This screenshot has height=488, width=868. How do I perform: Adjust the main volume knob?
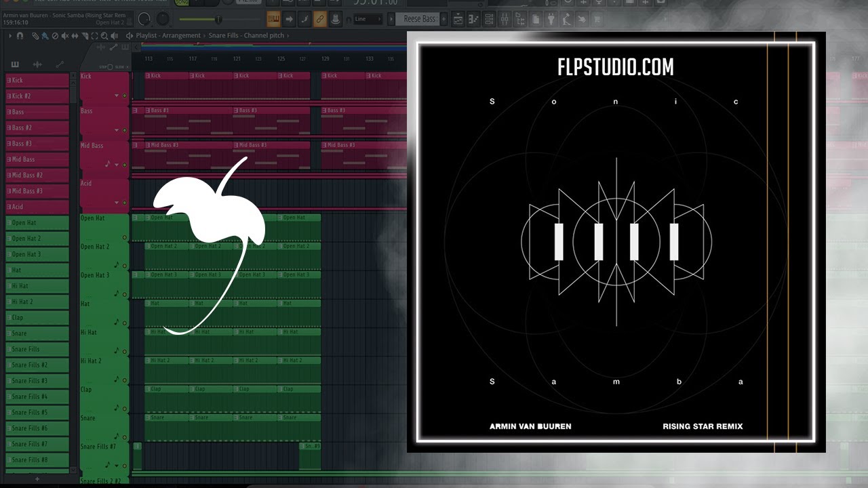(x=144, y=19)
